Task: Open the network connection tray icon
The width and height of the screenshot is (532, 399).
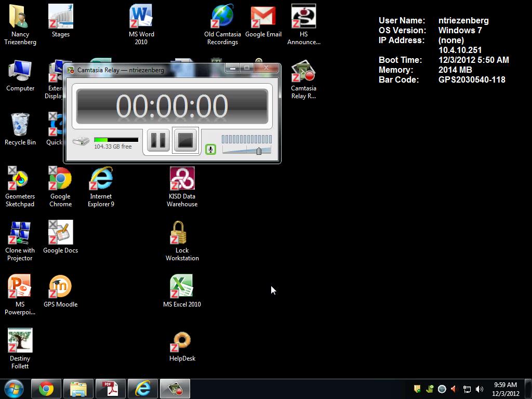Action: pos(467,389)
